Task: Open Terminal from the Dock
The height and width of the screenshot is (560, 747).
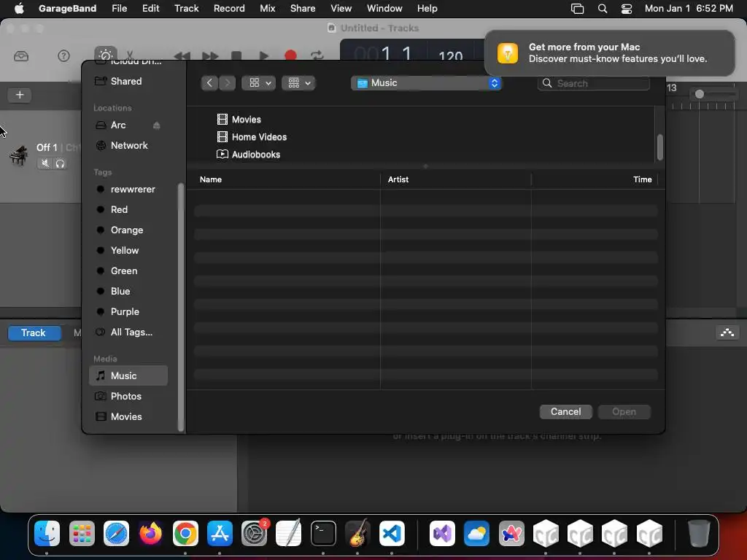Action: (x=323, y=533)
